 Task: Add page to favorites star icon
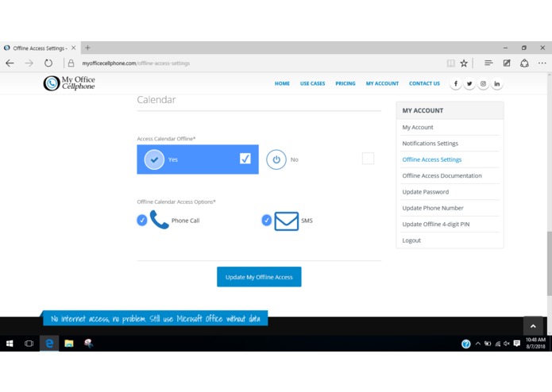click(464, 63)
